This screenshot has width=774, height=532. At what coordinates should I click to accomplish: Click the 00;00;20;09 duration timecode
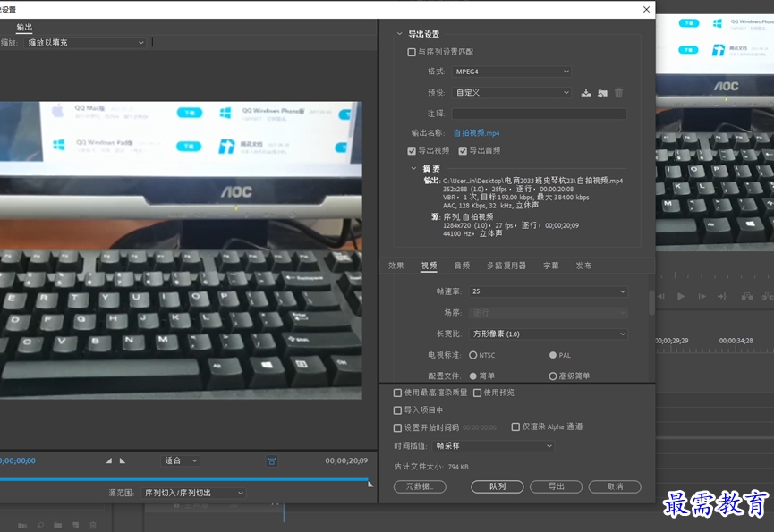click(346, 460)
